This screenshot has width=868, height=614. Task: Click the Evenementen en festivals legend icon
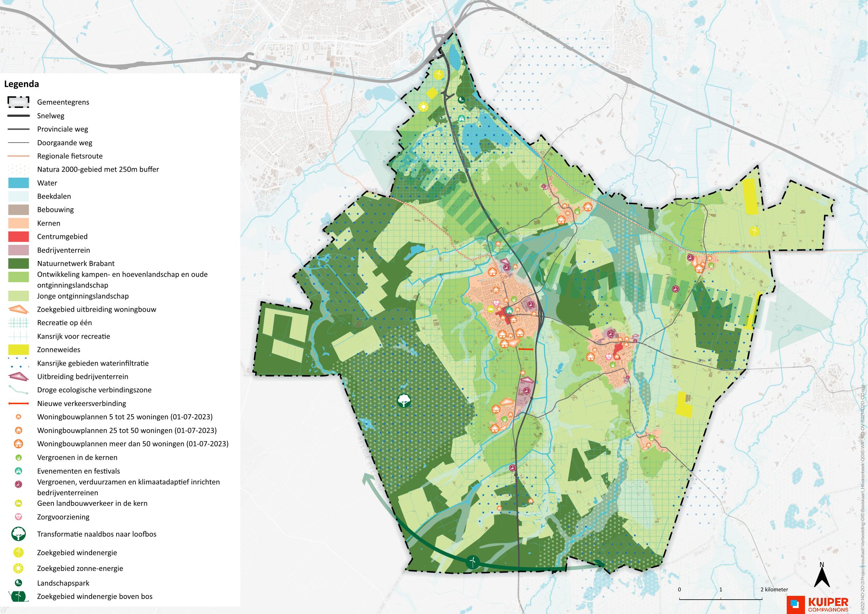tap(19, 471)
